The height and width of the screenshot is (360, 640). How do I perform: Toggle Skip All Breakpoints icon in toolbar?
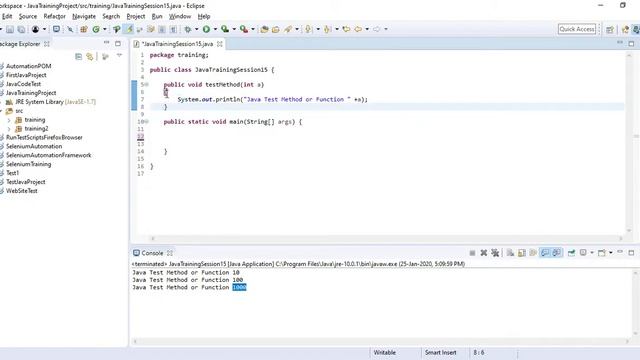(70, 29)
